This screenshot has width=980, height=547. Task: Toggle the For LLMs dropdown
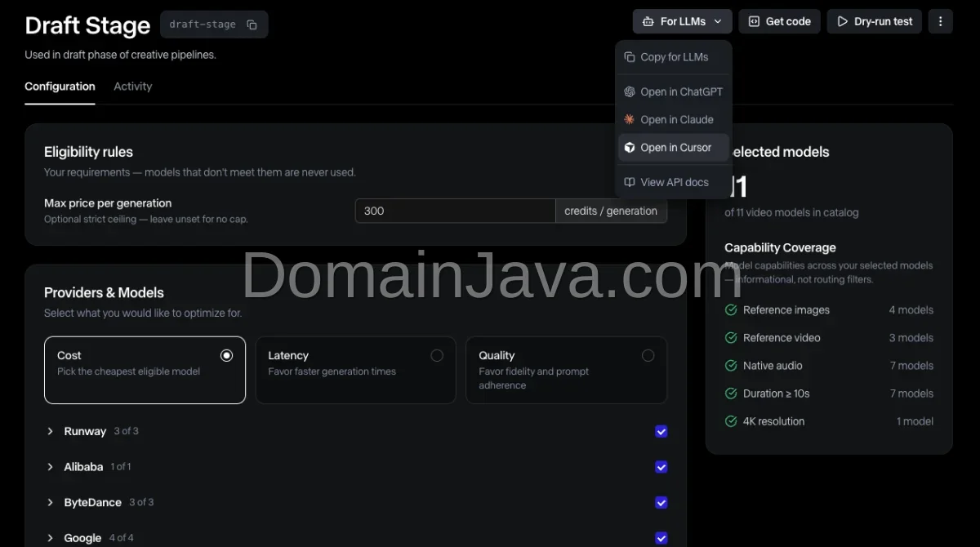(x=682, y=21)
